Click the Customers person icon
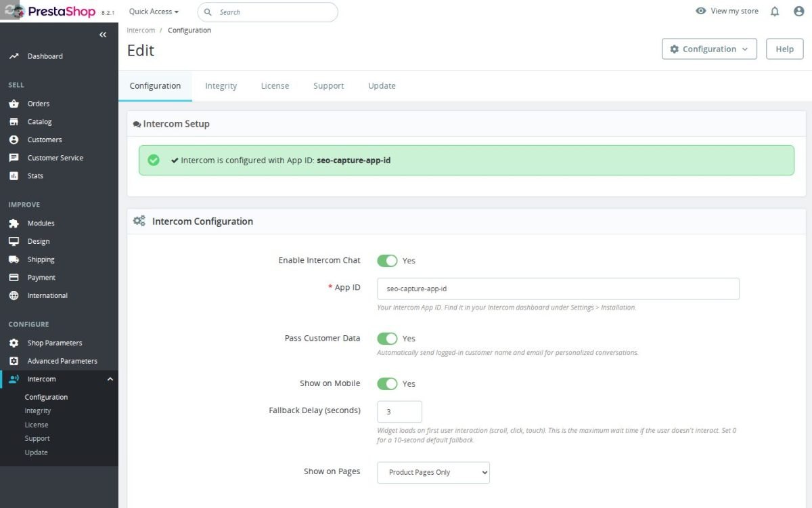The height and width of the screenshot is (508, 812). [x=14, y=140]
